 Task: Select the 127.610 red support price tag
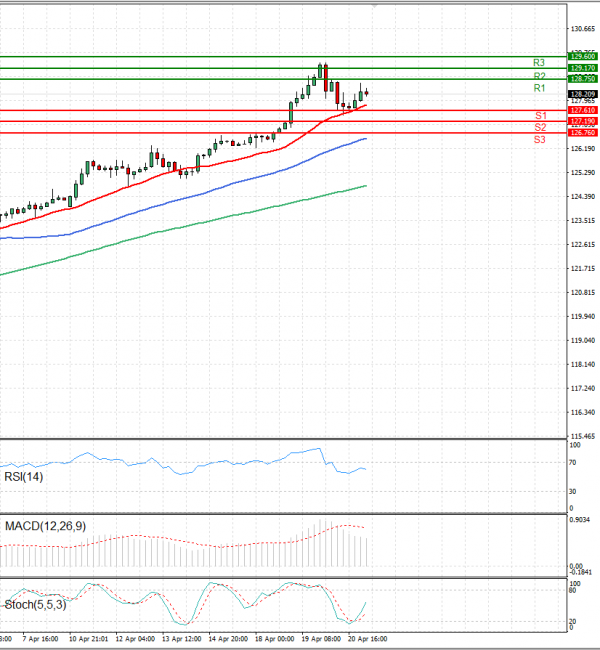582,110
